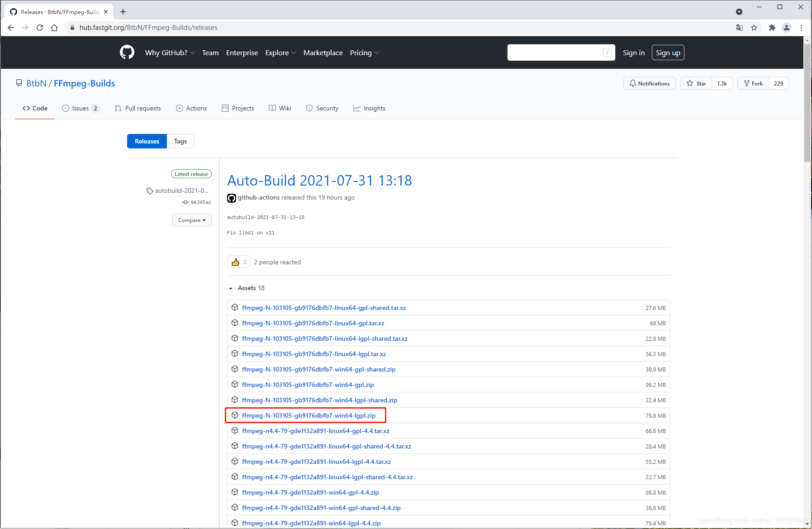This screenshot has width=812, height=529.
Task: Open Chrome tab search dropdown arrow
Action: (739, 12)
